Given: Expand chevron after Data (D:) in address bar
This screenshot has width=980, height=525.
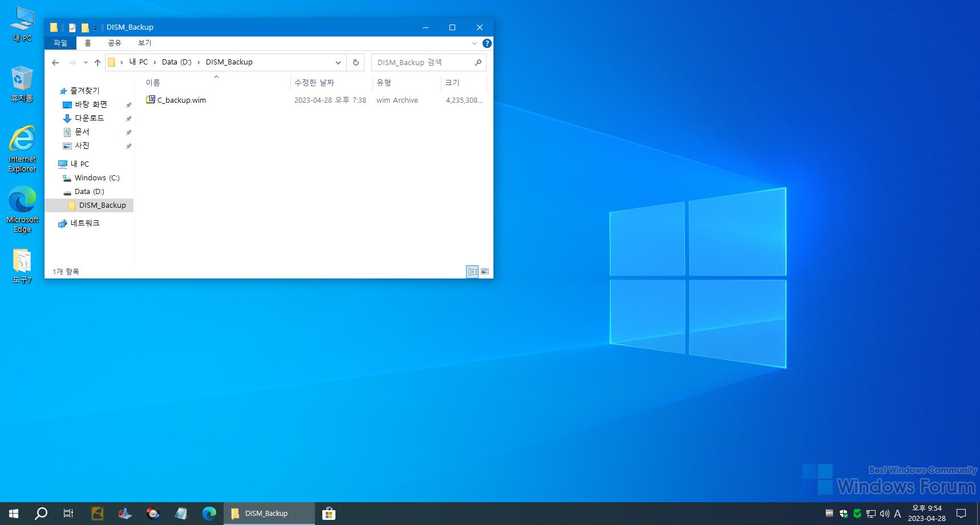Looking at the screenshot, I should tap(199, 62).
